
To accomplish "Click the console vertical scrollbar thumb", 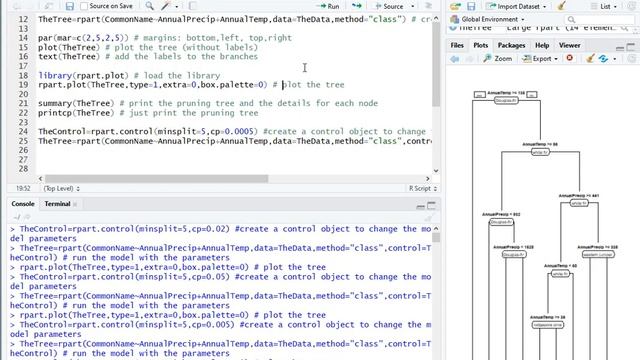I will [x=436, y=237].
